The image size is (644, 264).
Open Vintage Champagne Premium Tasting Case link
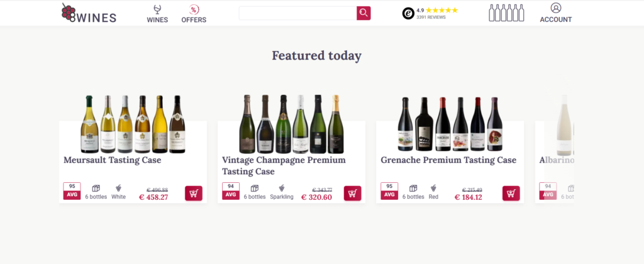pyautogui.click(x=284, y=165)
